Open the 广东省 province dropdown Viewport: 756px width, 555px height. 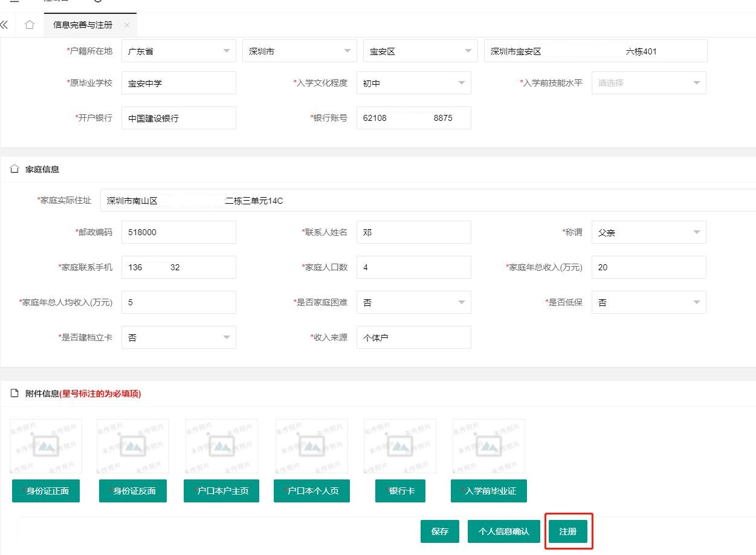coord(179,51)
